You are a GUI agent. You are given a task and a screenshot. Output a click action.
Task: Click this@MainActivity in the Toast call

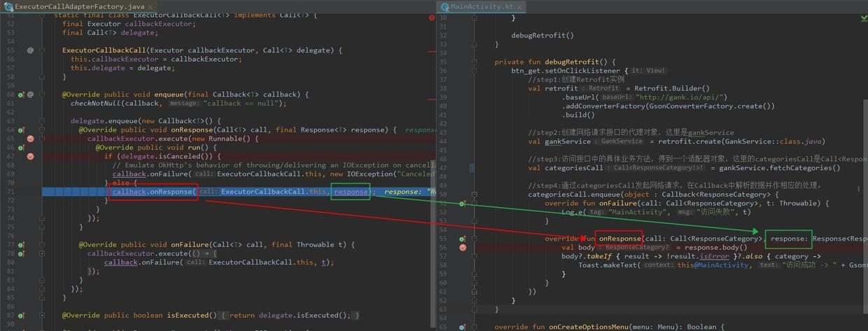(713, 265)
